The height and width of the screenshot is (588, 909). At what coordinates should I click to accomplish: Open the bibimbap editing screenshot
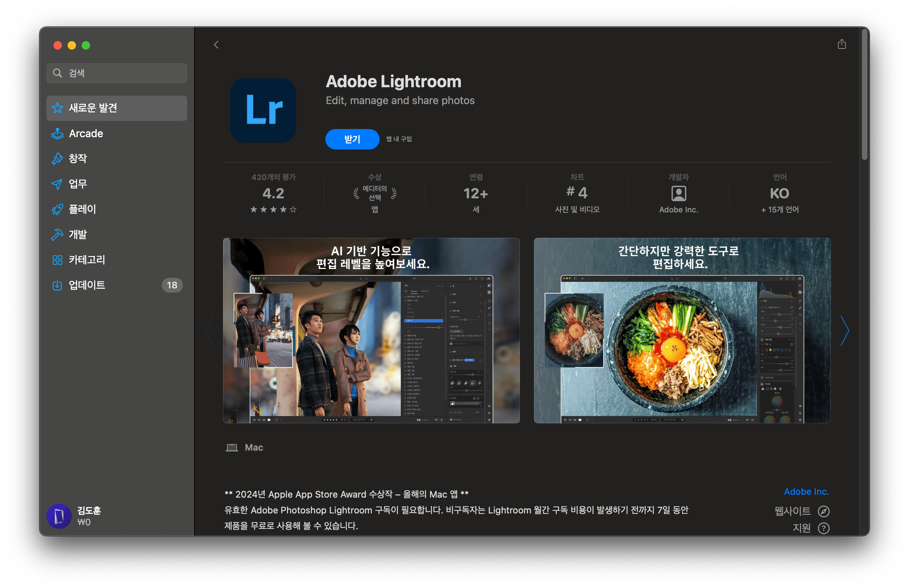(x=682, y=331)
